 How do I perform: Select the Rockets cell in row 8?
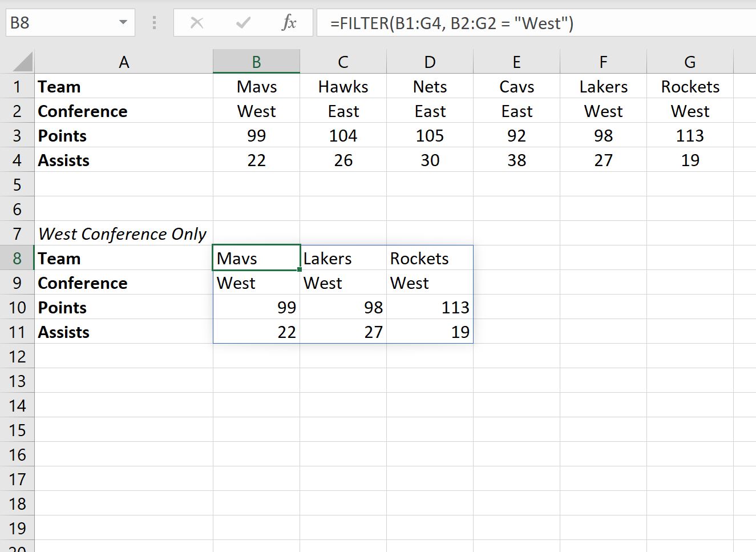point(430,258)
